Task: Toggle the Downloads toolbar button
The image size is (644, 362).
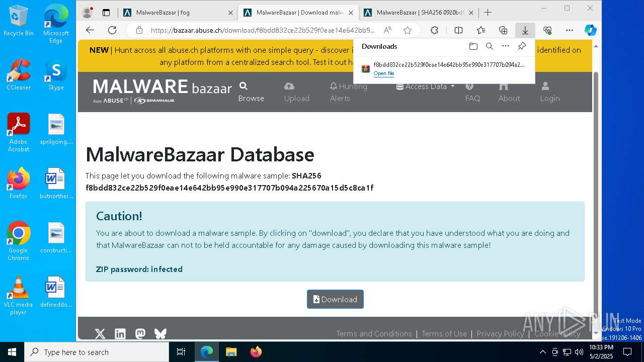Action: tap(525, 30)
